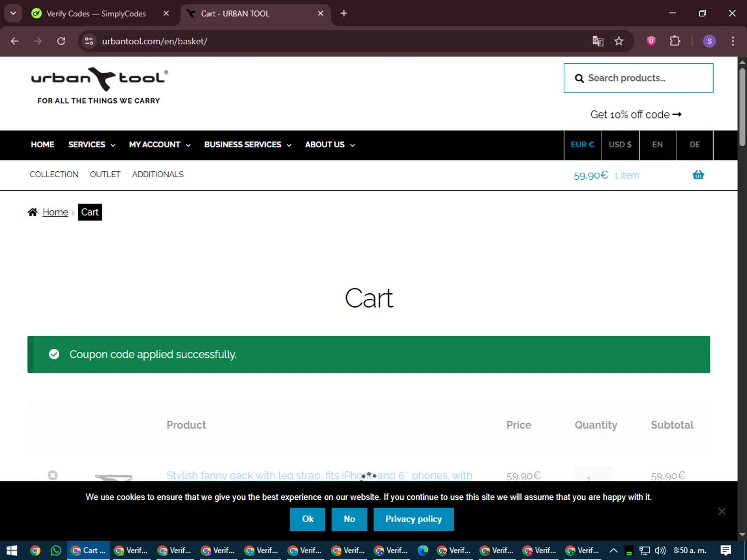This screenshot has height=560, width=747.
Task: Click the Coupon code applied successfully message
Action: coord(369,354)
